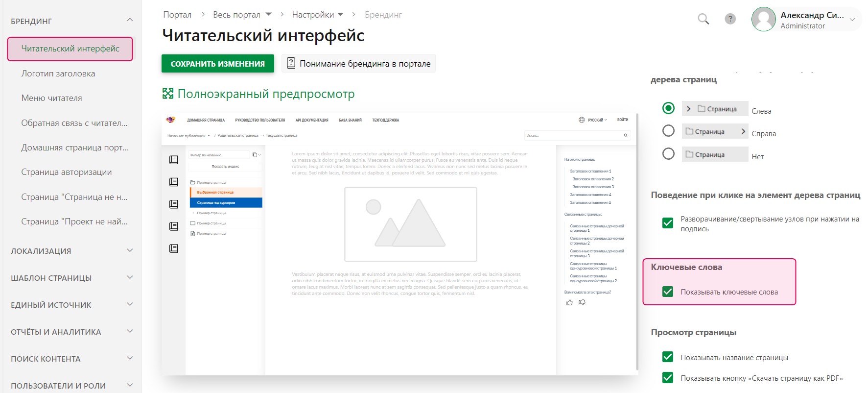Click Понимание брендинга в портале button
Viewport: 868px width, 393px height.
coord(358,63)
